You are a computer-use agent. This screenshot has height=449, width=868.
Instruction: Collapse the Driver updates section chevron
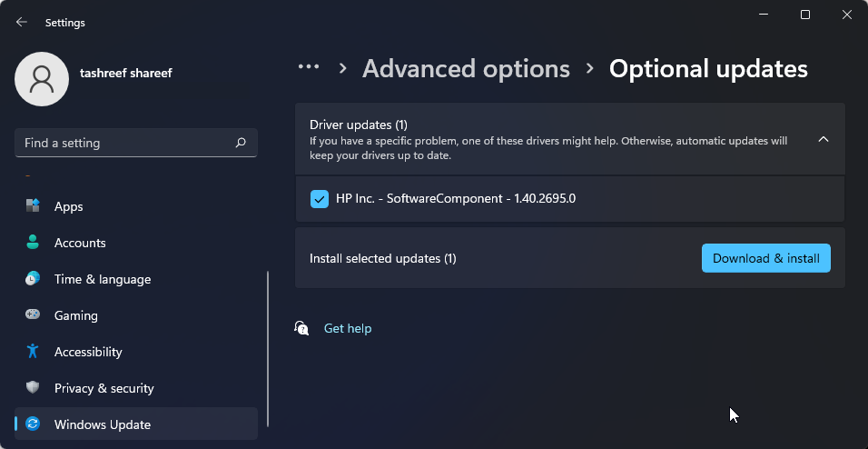(823, 139)
